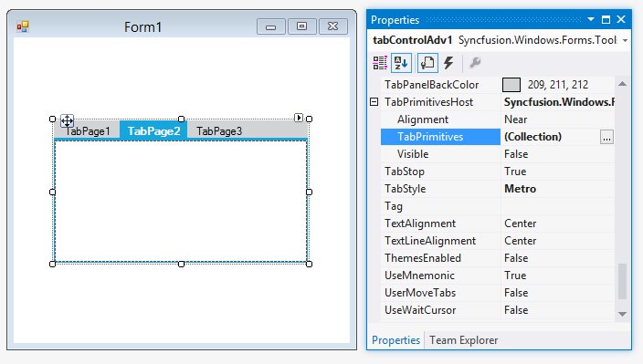Image resolution: width=643 pixels, height=364 pixels.
Task: Open the object selector dropdown for tabControlAdv1
Action: coord(625,40)
